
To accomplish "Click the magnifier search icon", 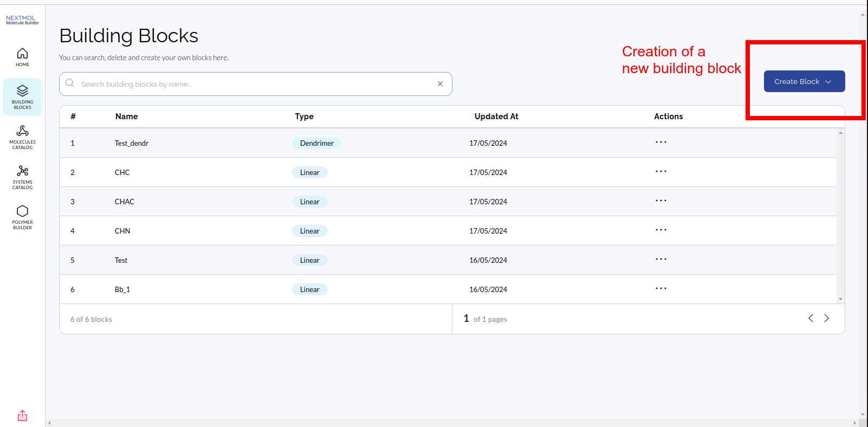I will pyautogui.click(x=70, y=83).
